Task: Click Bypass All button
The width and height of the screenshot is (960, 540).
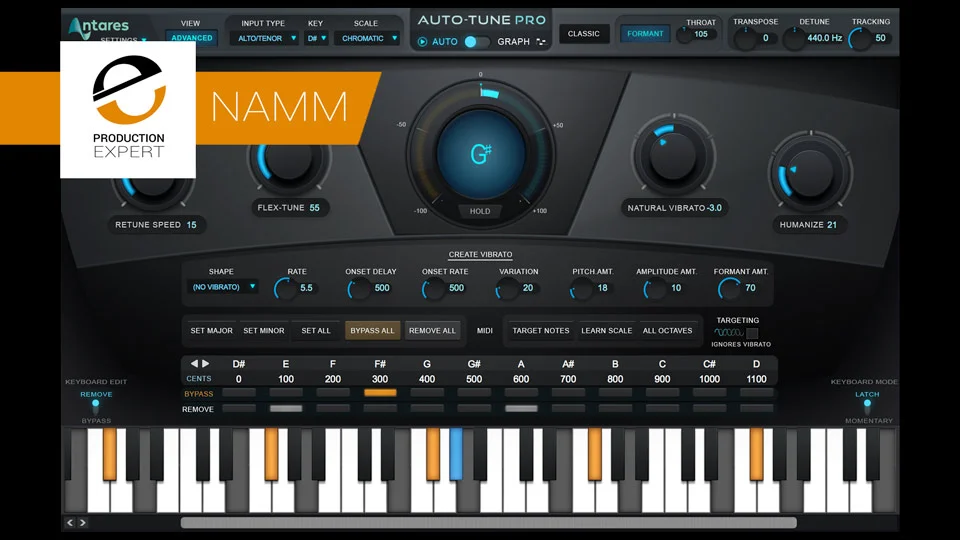Action: pyautogui.click(x=372, y=331)
